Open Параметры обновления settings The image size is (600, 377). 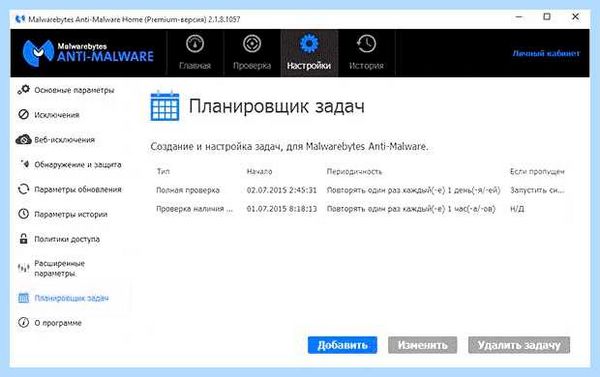click(x=78, y=189)
